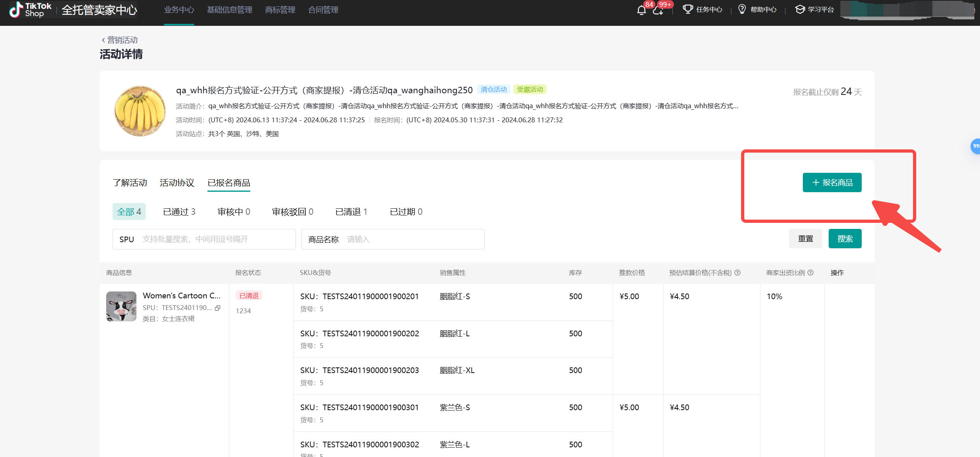Open 业务中心 menu

click(x=179, y=10)
